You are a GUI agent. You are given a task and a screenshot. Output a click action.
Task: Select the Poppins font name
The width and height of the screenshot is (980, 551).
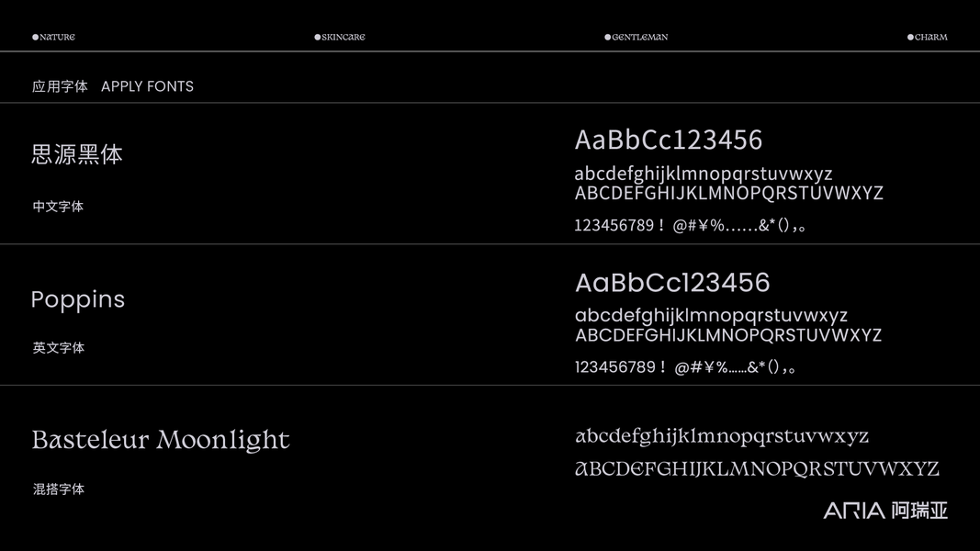coord(78,299)
